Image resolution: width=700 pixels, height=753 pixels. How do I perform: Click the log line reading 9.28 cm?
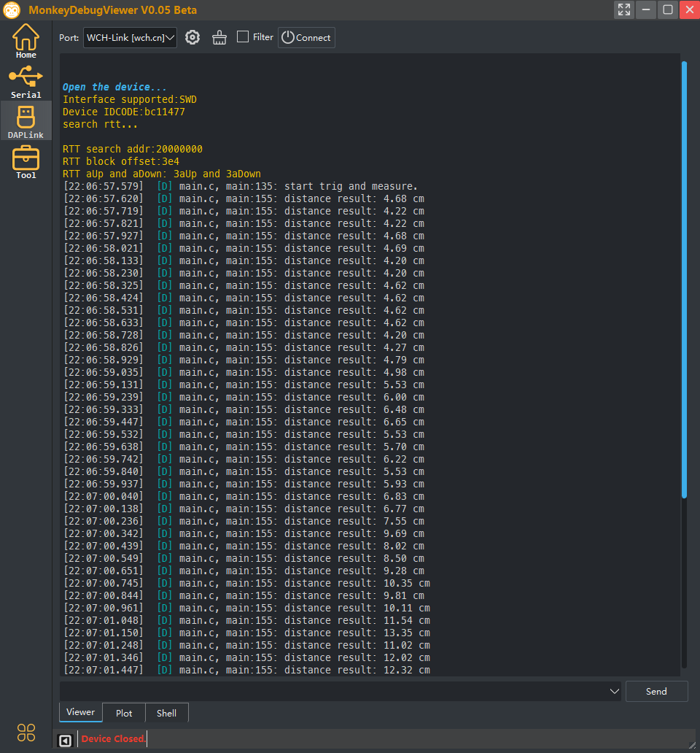[244, 571]
